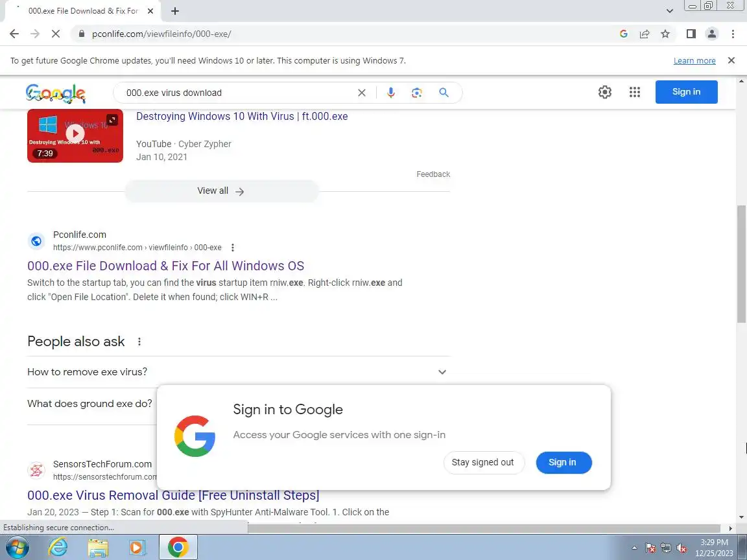Click SensorsTechForum.com favicon
The image size is (747, 560).
(36, 470)
